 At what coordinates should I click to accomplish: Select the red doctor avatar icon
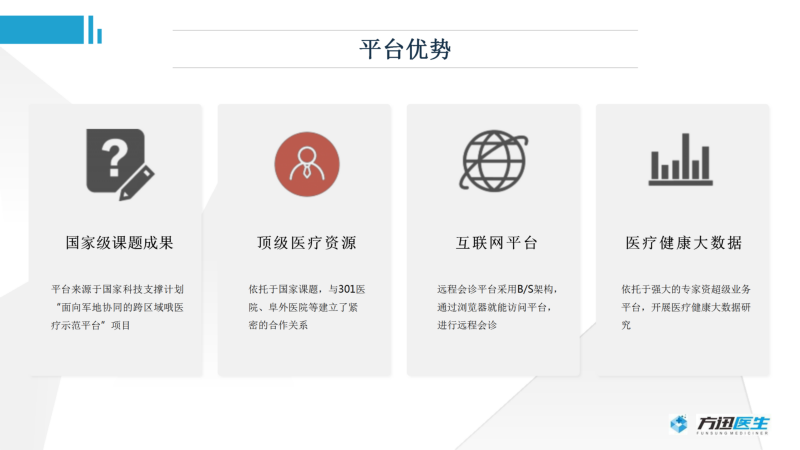(x=307, y=164)
